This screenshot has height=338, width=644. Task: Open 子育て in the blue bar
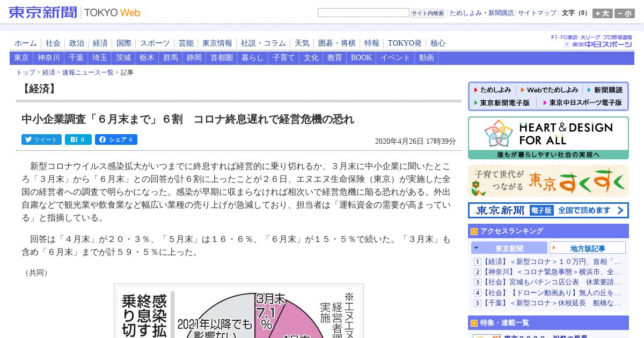pos(284,58)
